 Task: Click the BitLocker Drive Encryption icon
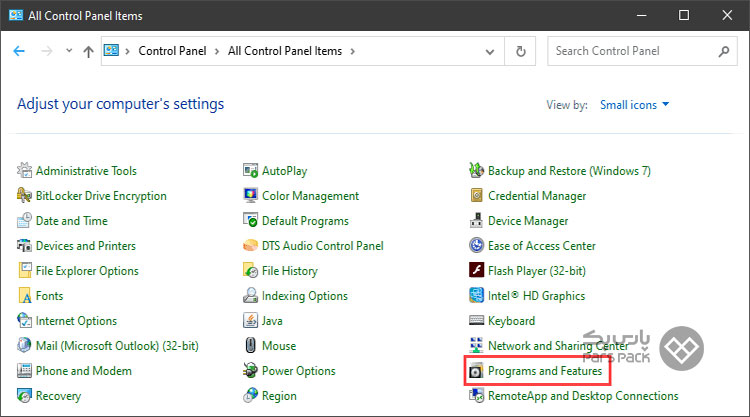[24, 195]
